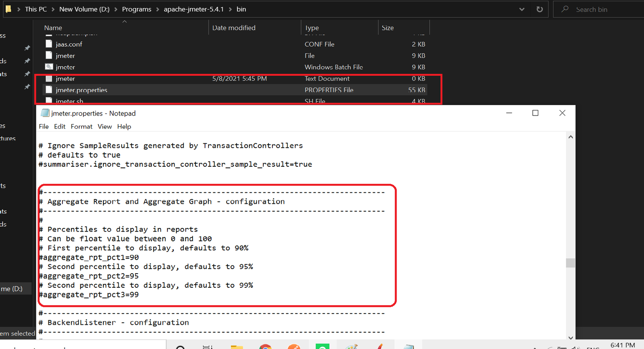Click the summariser.ignore_transaction_controller_sample_result line
644x349 pixels.
tap(176, 164)
